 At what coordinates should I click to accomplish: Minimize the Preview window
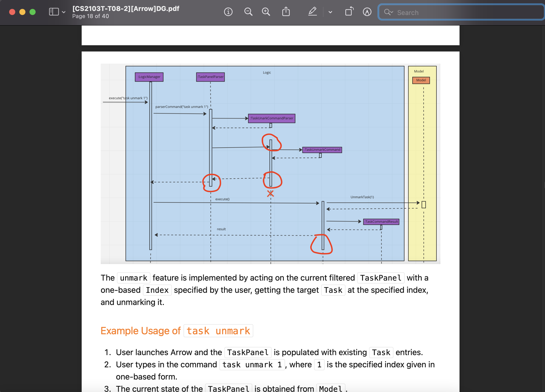click(x=22, y=12)
